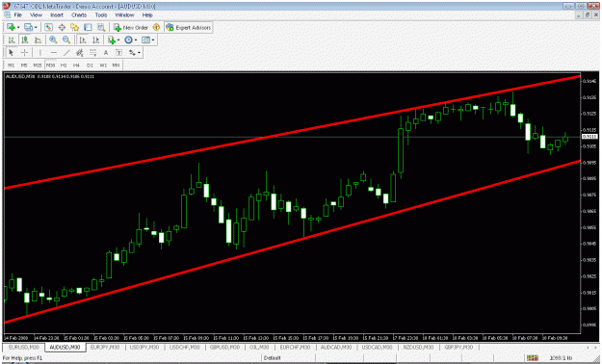This screenshot has height=364, width=602.
Task: Open the Window menu
Action: pos(124,15)
